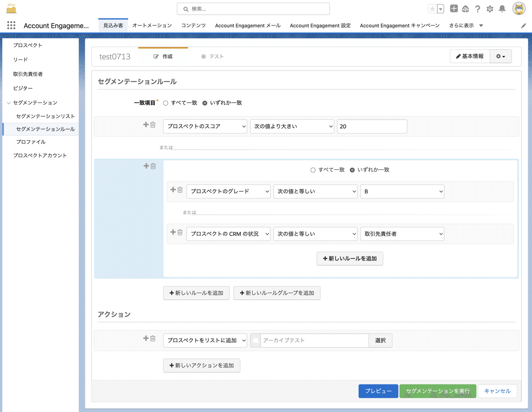Click the list icon beside アーカイブテスト
Viewport: 532px width, 412px height.
coord(255,341)
